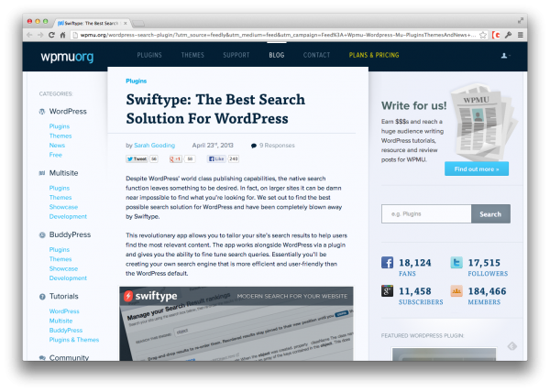Open the Free category link
Viewport: 550px width, 392px height.
(x=55, y=155)
